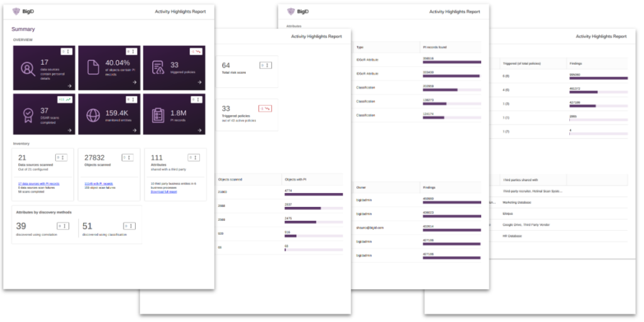Click the top bar under 'Objects with PI'

(313, 194)
